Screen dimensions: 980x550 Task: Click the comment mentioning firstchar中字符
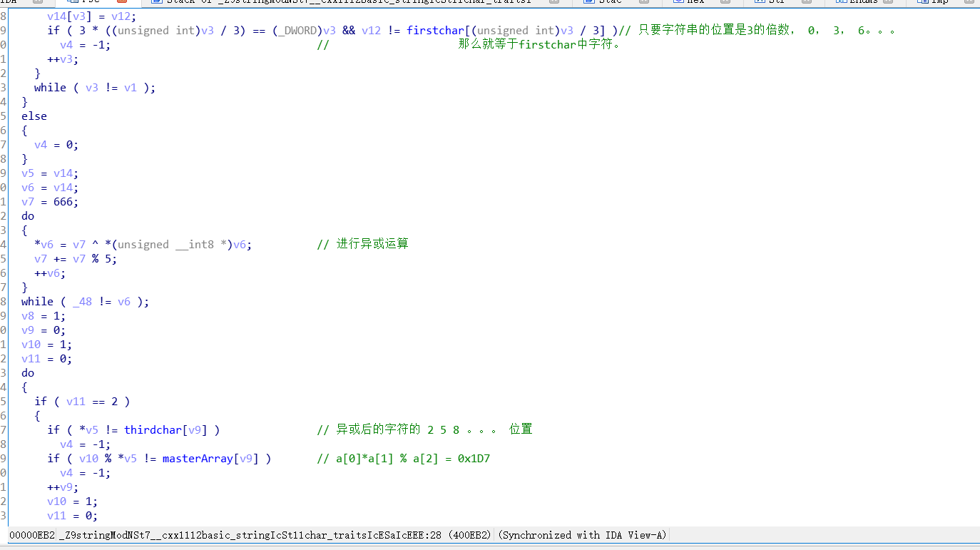tap(539, 44)
